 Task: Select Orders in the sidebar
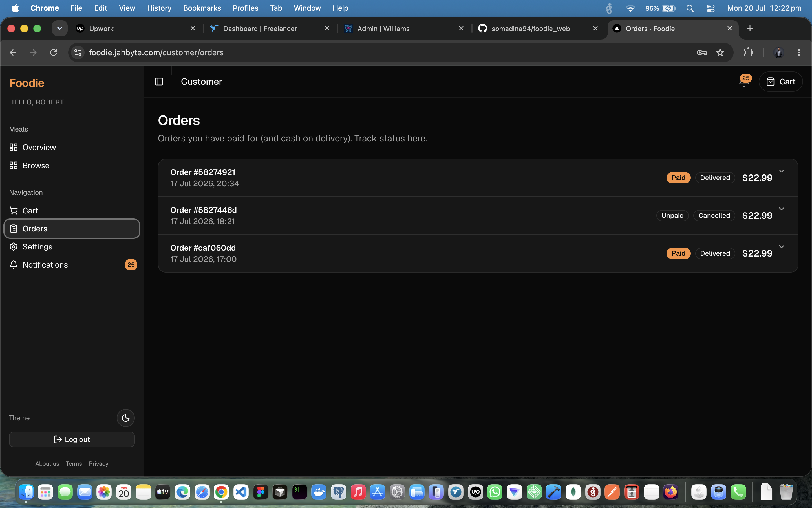(72, 229)
